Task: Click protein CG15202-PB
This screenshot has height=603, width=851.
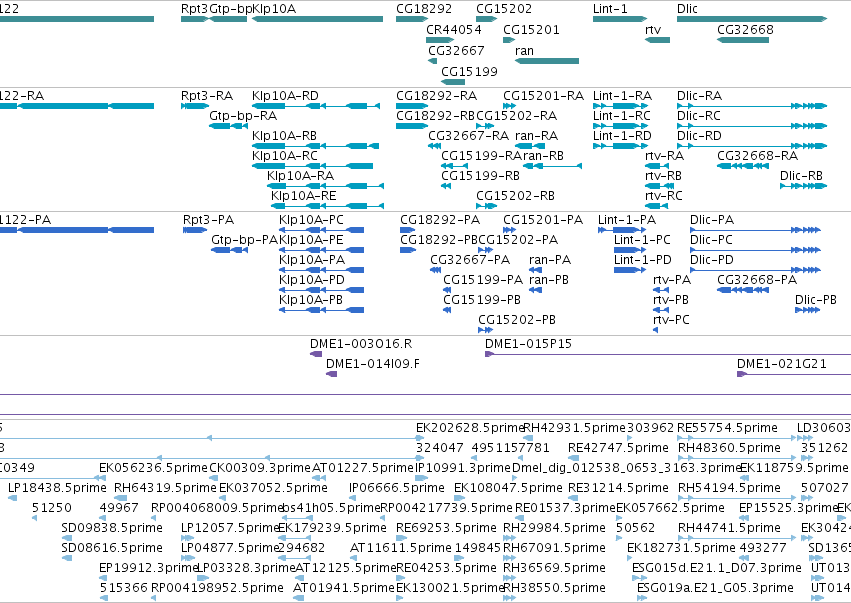Action: pyautogui.click(x=486, y=330)
